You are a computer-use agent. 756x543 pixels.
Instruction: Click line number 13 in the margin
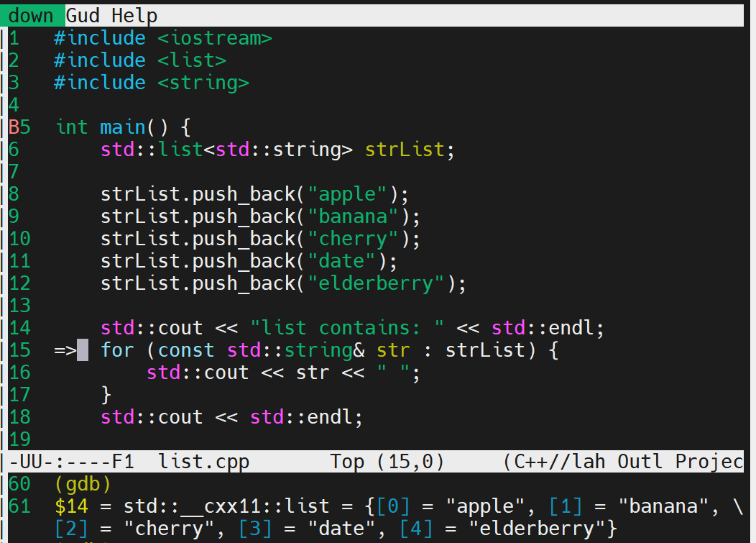19,306
